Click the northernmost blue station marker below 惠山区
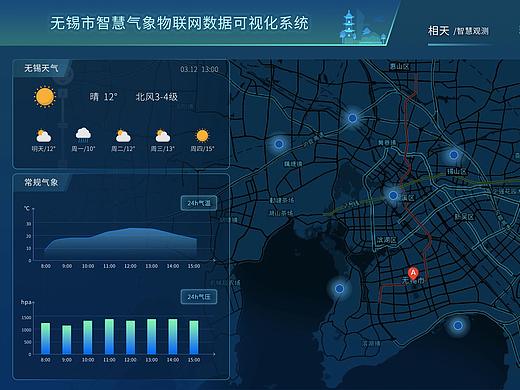520x390 pixels. 353,118
